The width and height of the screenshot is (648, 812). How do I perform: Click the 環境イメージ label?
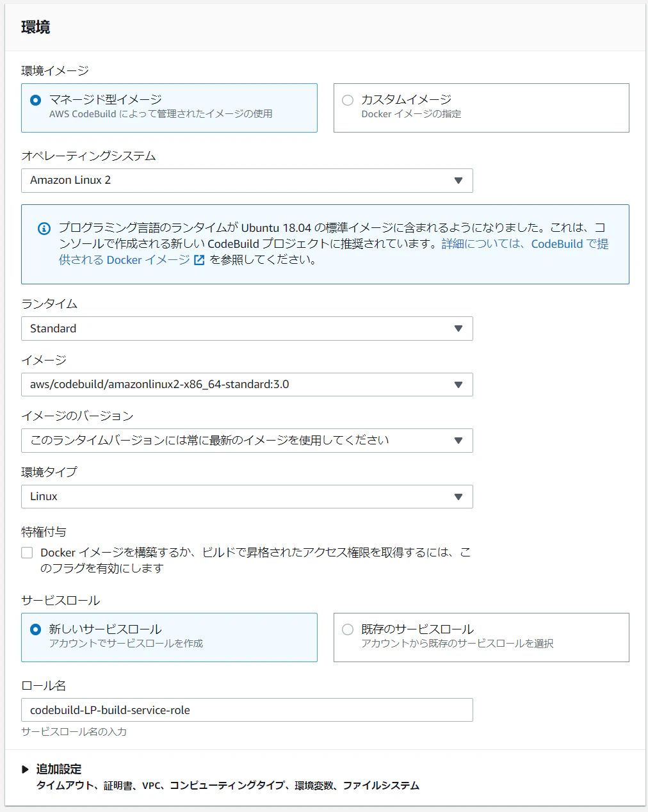(x=55, y=70)
